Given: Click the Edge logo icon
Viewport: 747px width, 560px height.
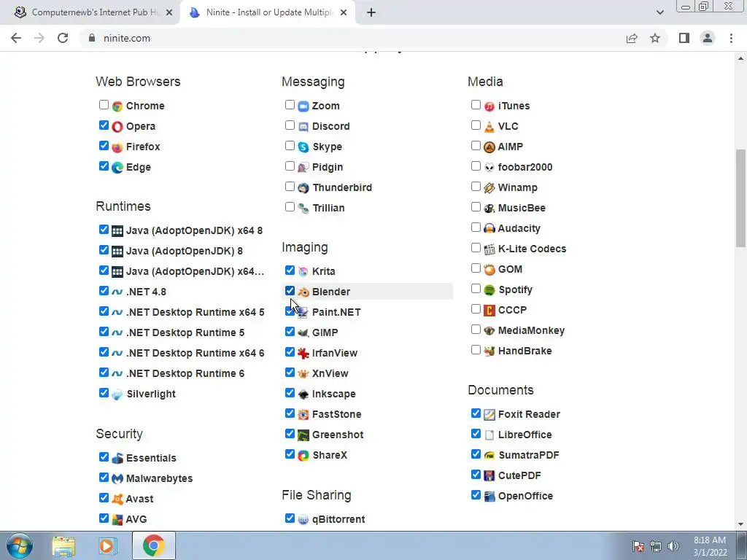Looking at the screenshot, I should pos(117,168).
